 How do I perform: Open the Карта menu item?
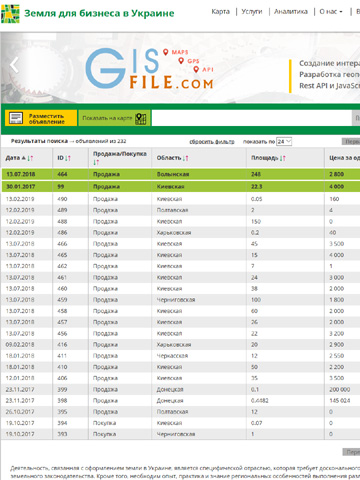click(x=220, y=12)
